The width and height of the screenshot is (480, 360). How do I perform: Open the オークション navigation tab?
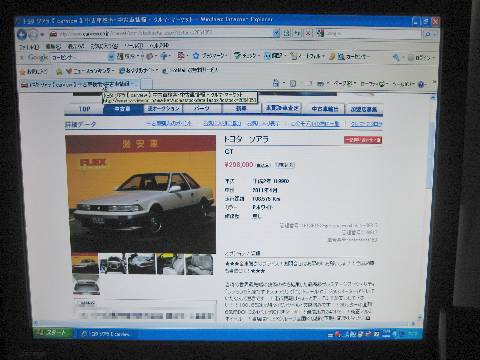click(163, 108)
